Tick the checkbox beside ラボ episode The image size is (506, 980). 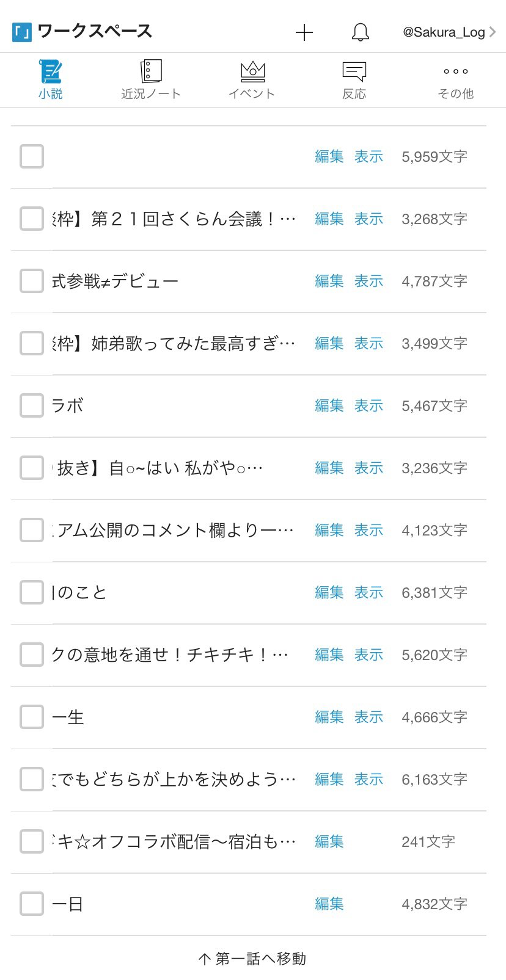(x=32, y=405)
